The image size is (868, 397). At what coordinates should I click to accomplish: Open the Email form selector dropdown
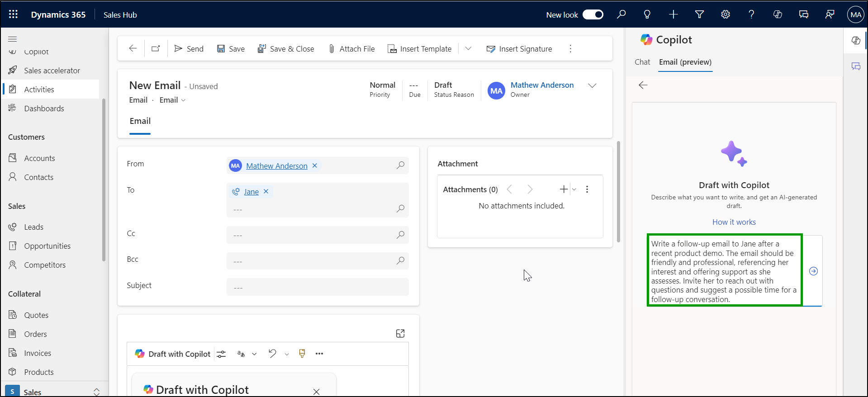coord(172,100)
